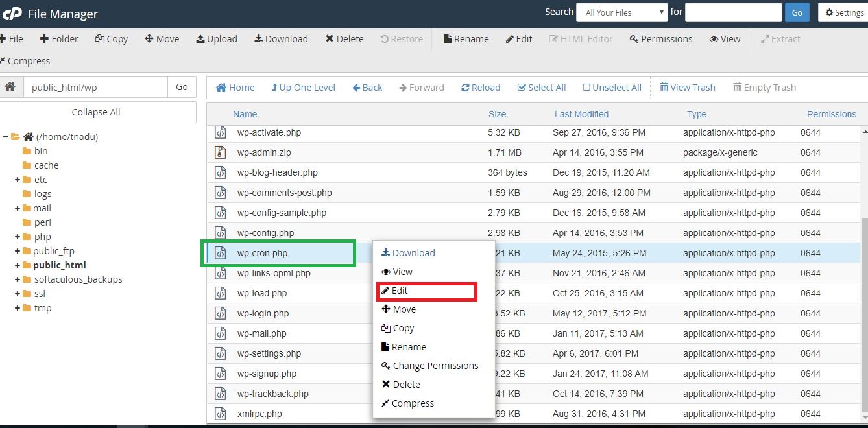Click the public_html/wp path input

pos(95,87)
